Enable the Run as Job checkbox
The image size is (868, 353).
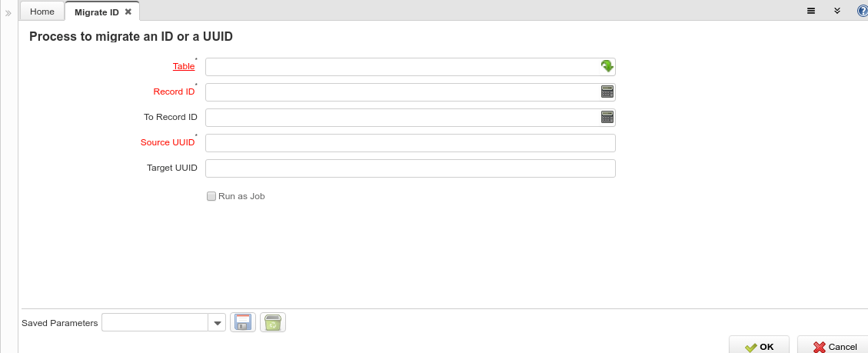(211, 196)
